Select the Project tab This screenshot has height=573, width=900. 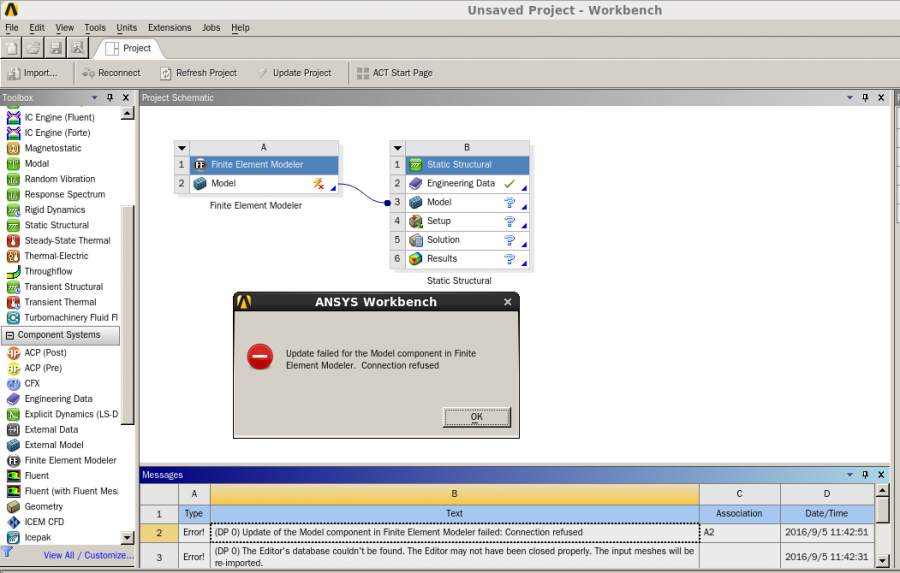pos(129,48)
